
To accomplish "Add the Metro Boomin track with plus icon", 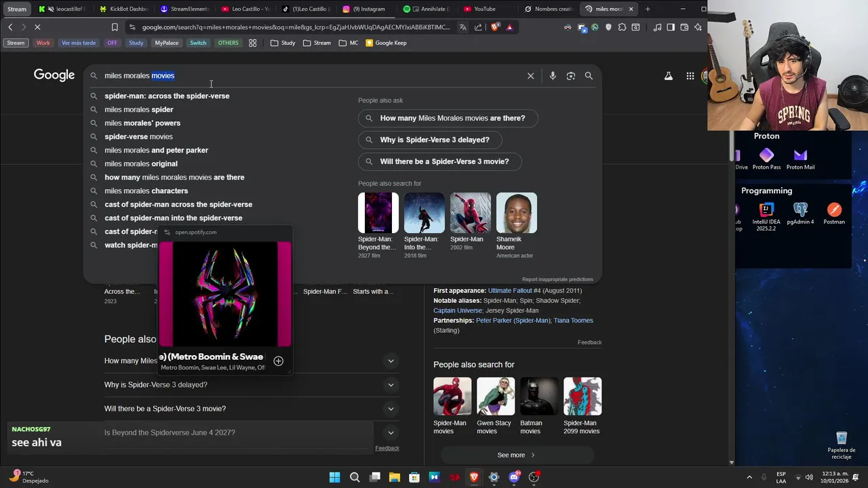I will (x=278, y=361).
